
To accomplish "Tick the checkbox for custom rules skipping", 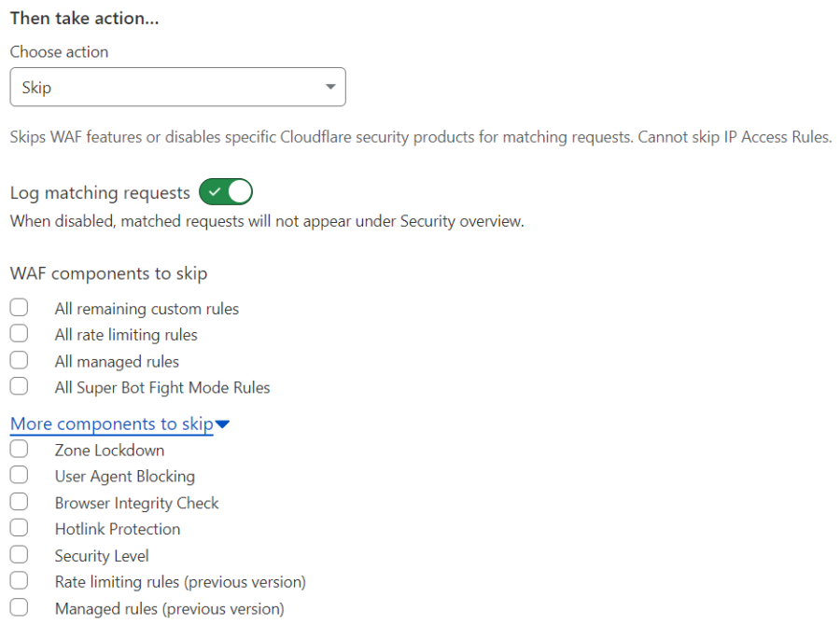I will [19, 307].
